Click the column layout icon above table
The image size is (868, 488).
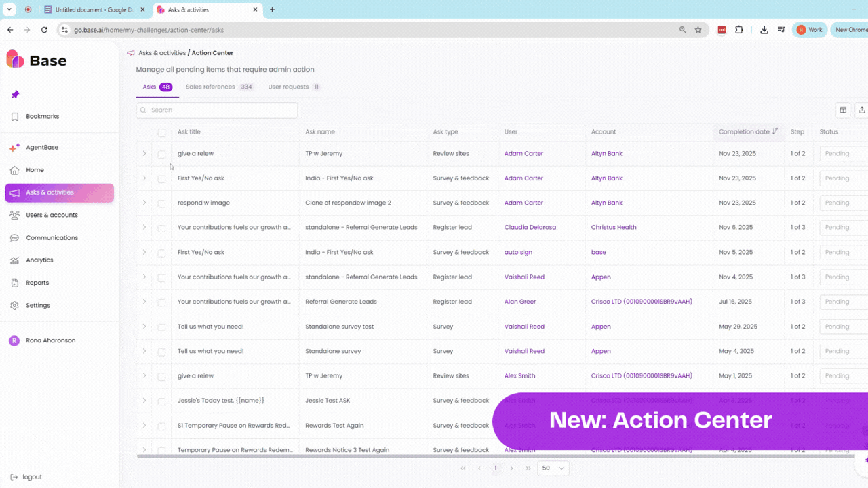coord(843,110)
